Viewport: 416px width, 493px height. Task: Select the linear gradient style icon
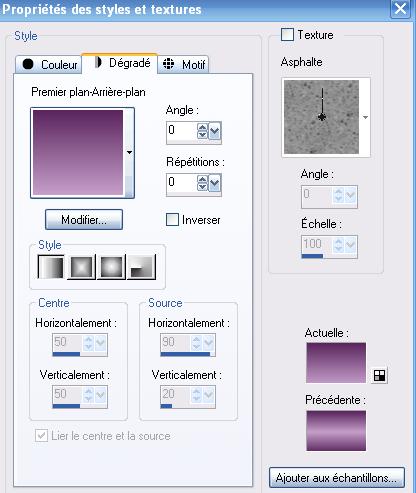(51, 267)
